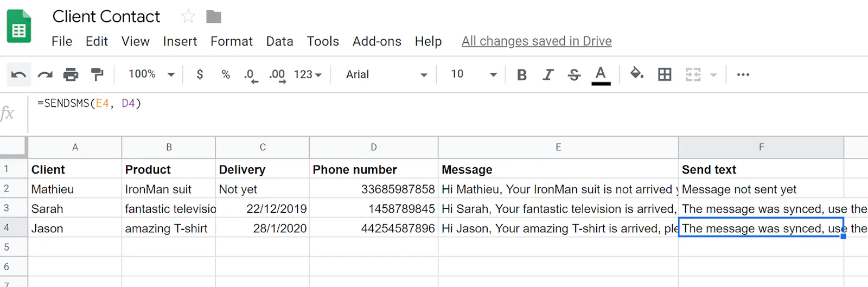Select the Paint format roller
The height and width of the screenshot is (287, 868).
tap(97, 74)
